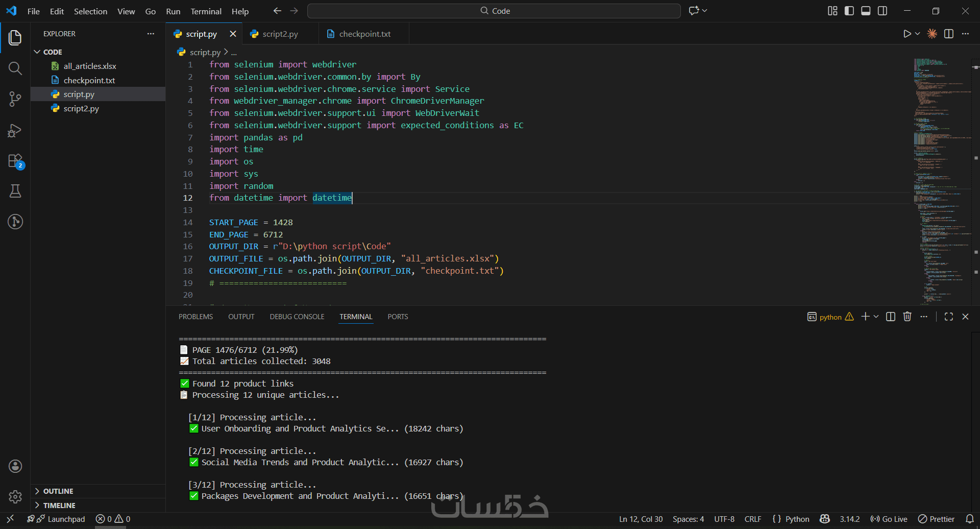This screenshot has width=980, height=529.
Task: Click Spaces: 4 indentation setting
Action: click(x=688, y=519)
